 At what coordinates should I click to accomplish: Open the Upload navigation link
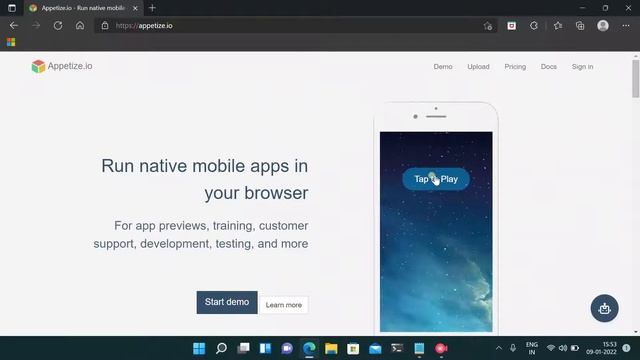478,67
